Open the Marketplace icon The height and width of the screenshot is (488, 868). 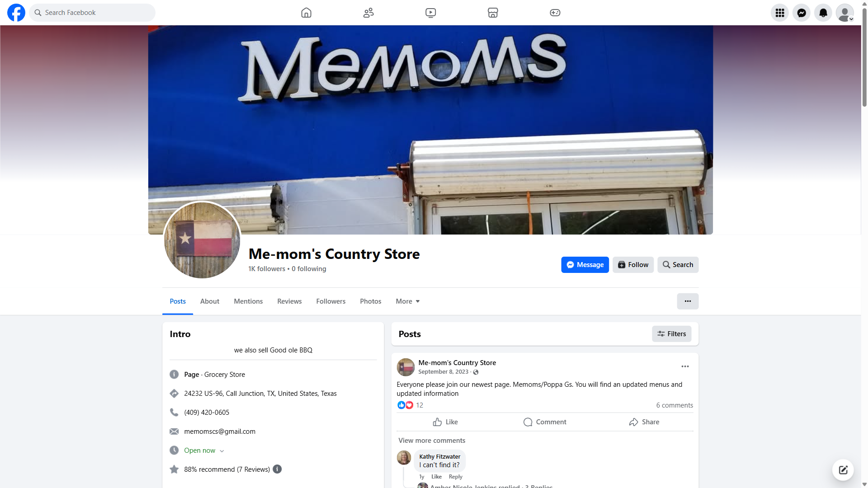493,13
